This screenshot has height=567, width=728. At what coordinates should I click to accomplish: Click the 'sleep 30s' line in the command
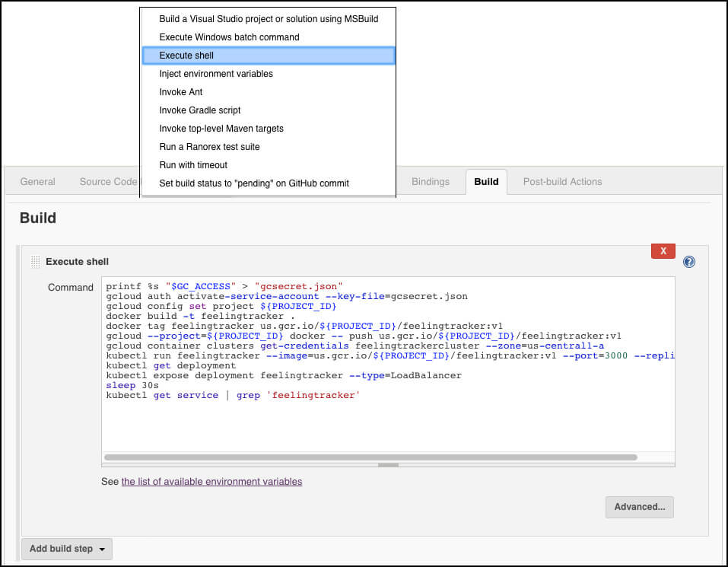(x=132, y=385)
